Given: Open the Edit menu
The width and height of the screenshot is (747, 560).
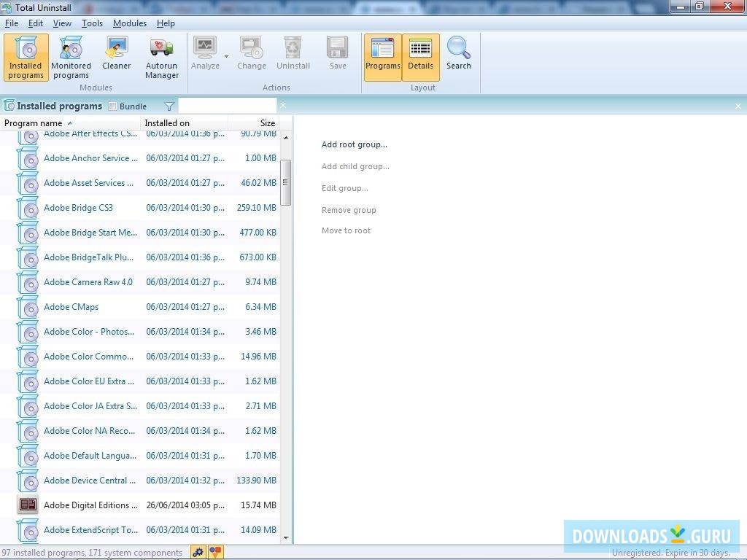Looking at the screenshot, I should [x=35, y=23].
